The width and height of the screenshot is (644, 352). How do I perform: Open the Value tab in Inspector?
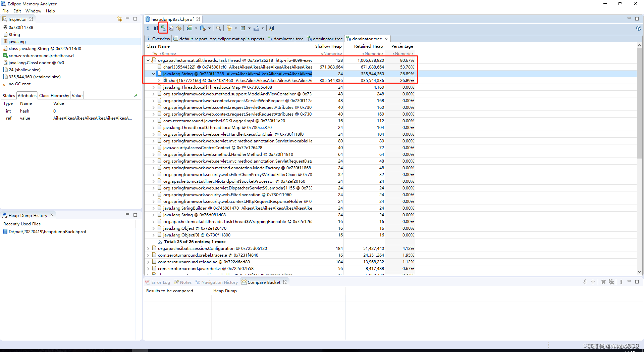click(x=77, y=96)
